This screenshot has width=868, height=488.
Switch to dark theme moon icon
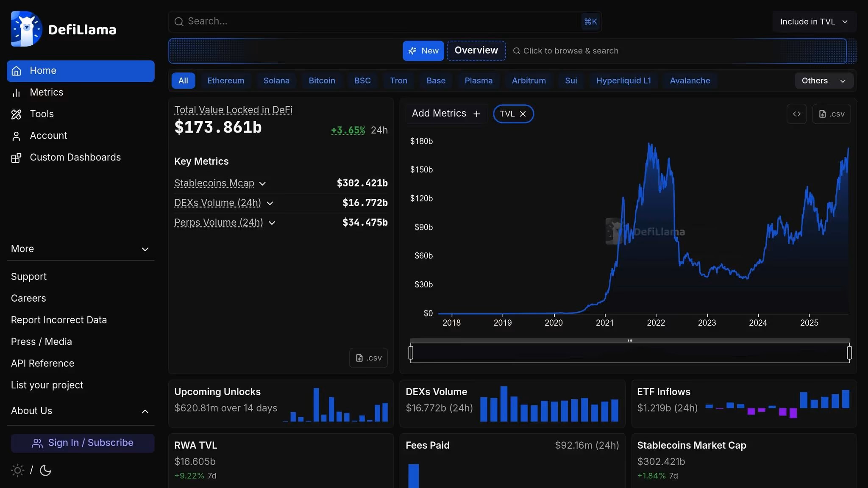(x=45, y=470)
